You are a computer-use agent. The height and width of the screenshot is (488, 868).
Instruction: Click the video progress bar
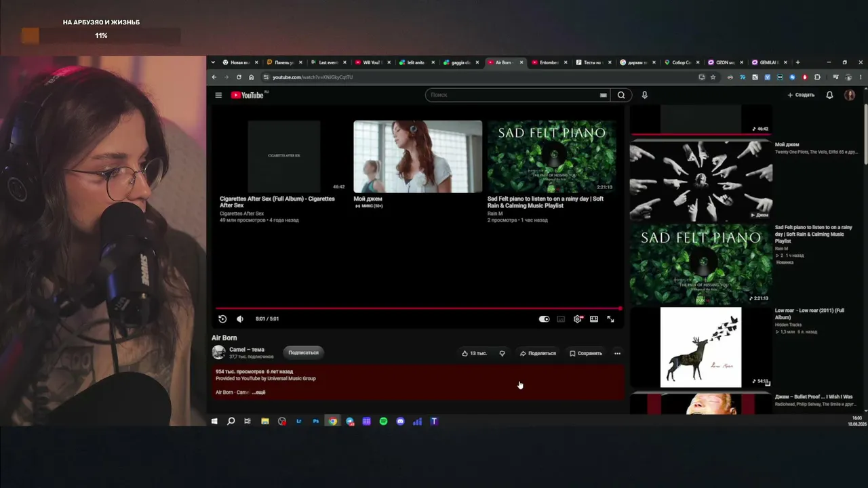(x=418, y=309)
